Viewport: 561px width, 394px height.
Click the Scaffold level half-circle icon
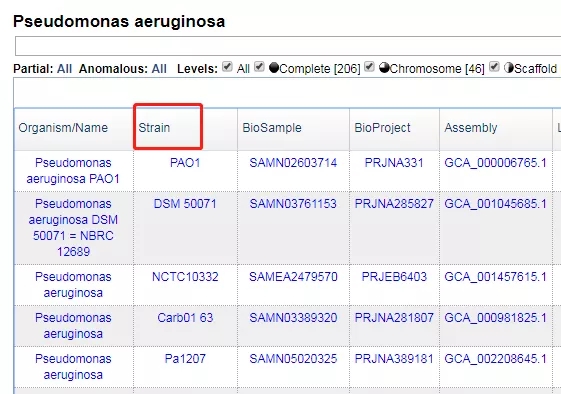coord(509,68)
